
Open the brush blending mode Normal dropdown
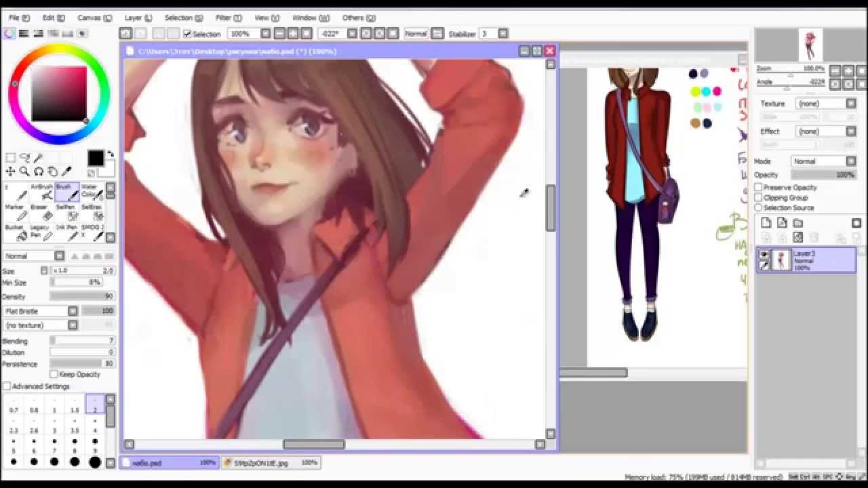[34, 256]
